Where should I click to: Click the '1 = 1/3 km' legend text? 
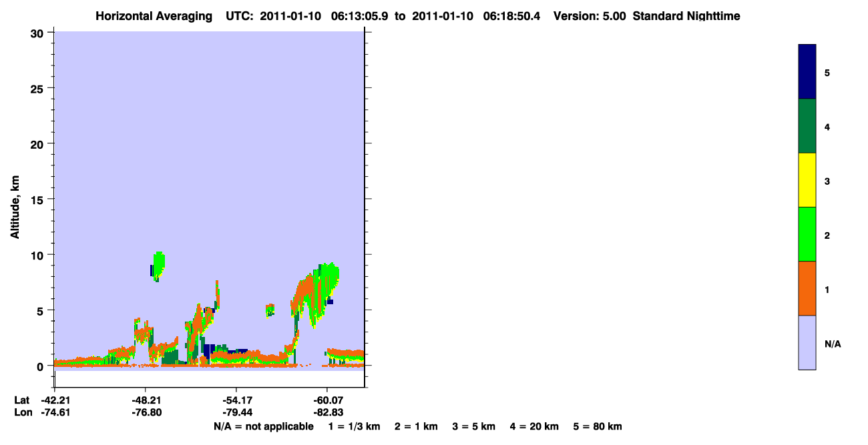[x=355, y=426]
